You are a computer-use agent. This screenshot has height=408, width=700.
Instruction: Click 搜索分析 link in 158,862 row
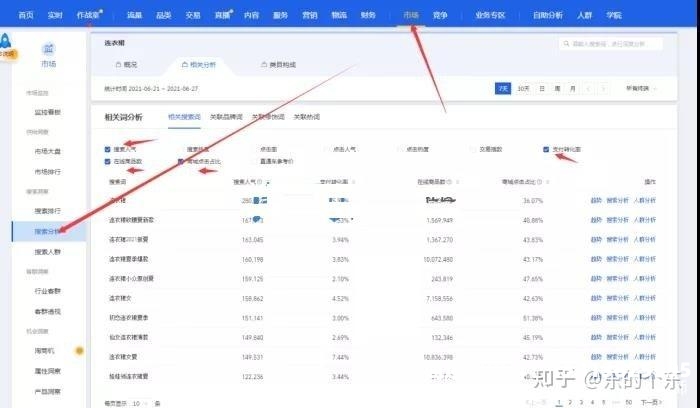[x=617, y=298]
